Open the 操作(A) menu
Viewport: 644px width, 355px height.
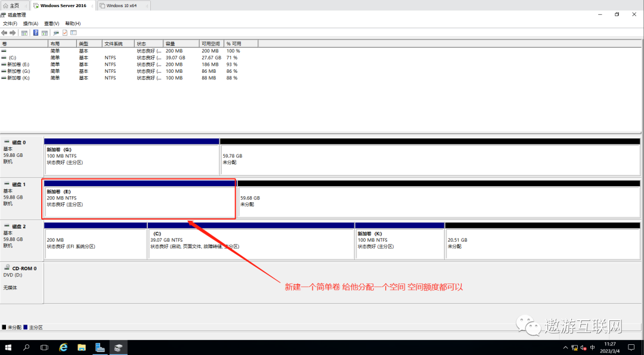point(30,24)
